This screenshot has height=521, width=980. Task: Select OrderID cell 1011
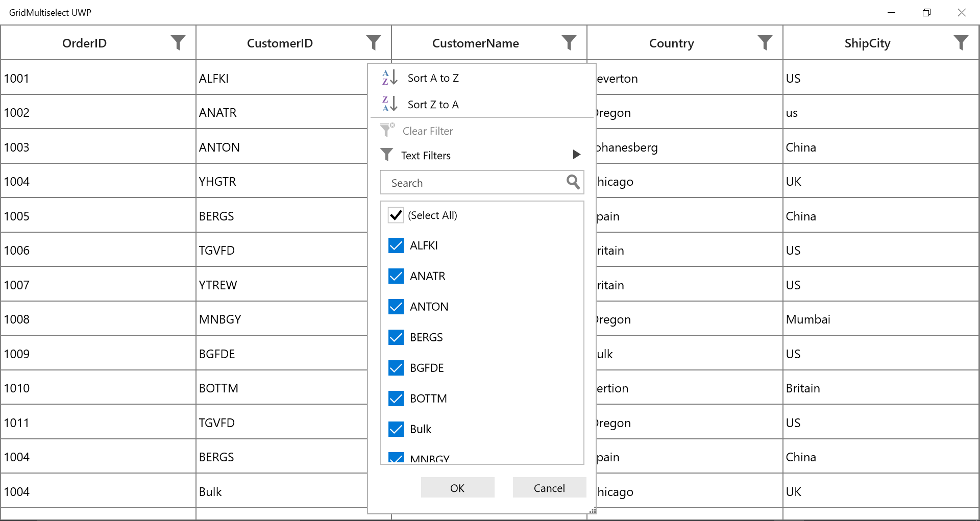(98, 423)
